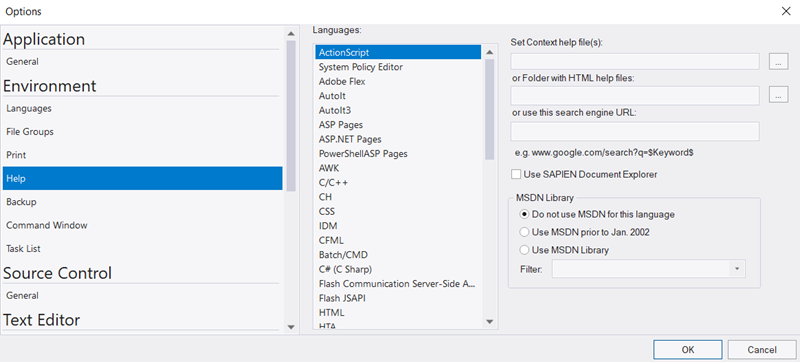Select System Policy Editor language

[398, 67]
